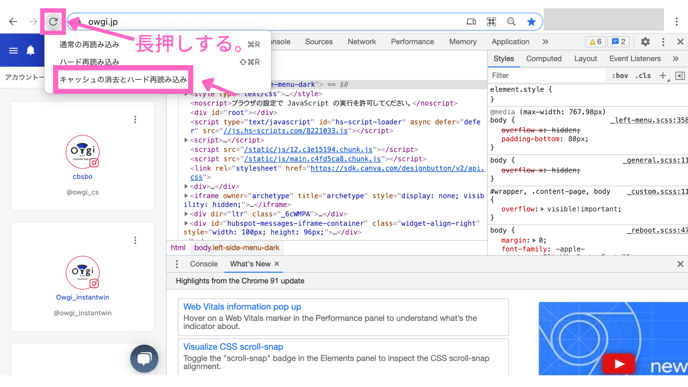Open the sdk.canva.com stylesheet link
Viewport: 688px width, 387px height.
(397, 168)
